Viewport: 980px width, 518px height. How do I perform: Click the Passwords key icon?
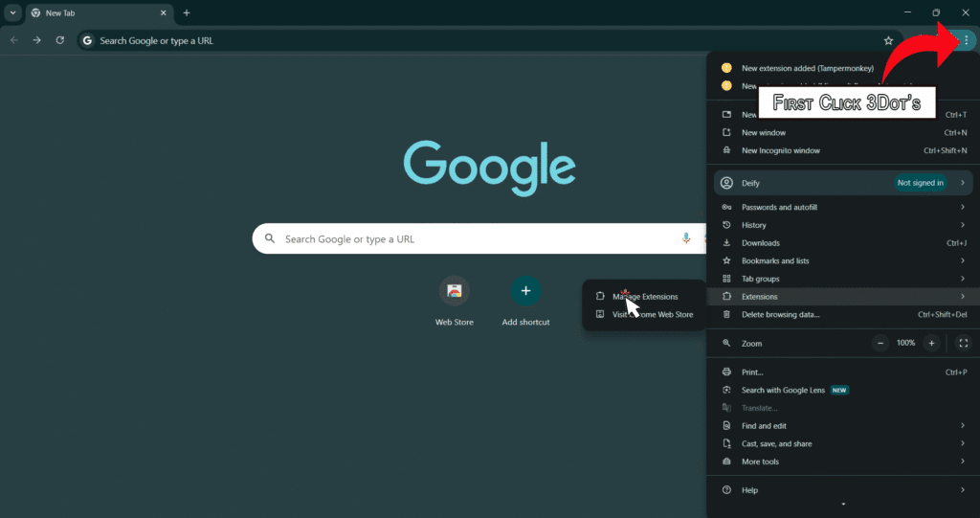click(726, 207)
